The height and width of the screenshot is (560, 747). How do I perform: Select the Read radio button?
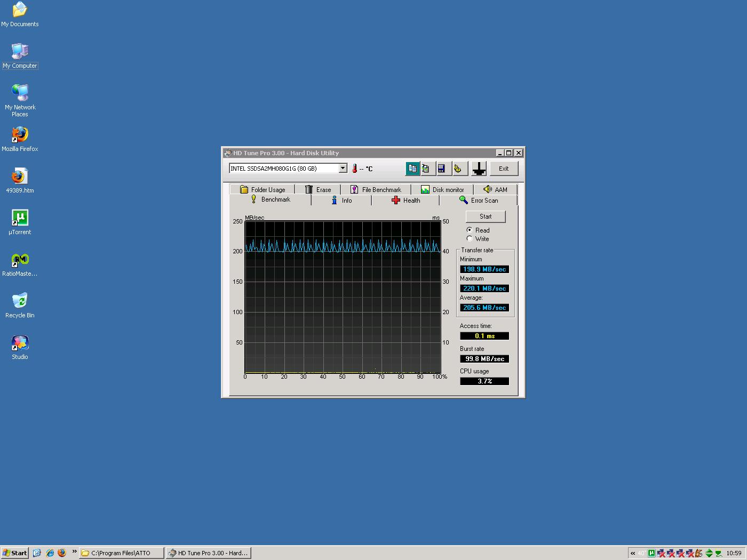tap(470, 230)
